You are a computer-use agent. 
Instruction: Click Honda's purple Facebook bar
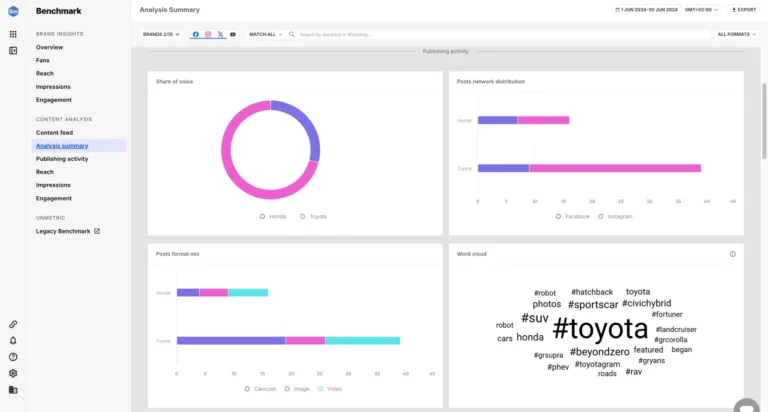click(498, 120)
